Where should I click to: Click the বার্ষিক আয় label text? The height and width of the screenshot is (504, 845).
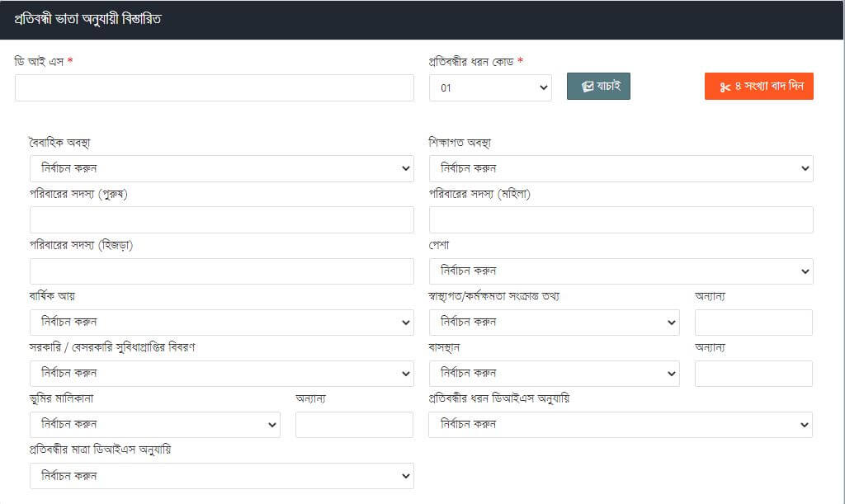tap(52, 296)
